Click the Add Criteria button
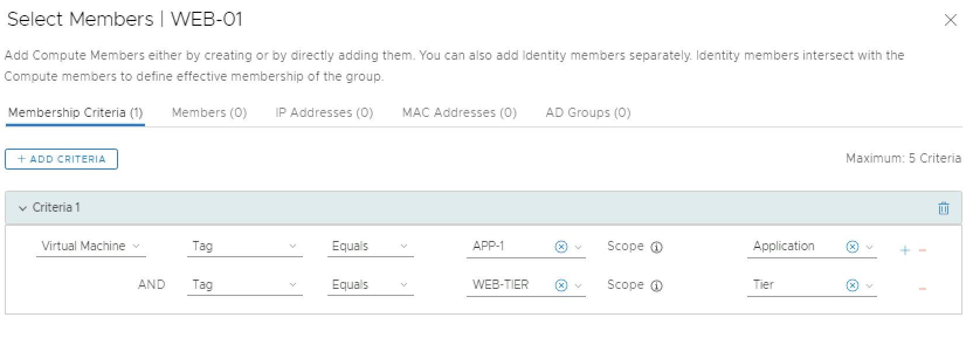The image size is (980, 338). 61,159
